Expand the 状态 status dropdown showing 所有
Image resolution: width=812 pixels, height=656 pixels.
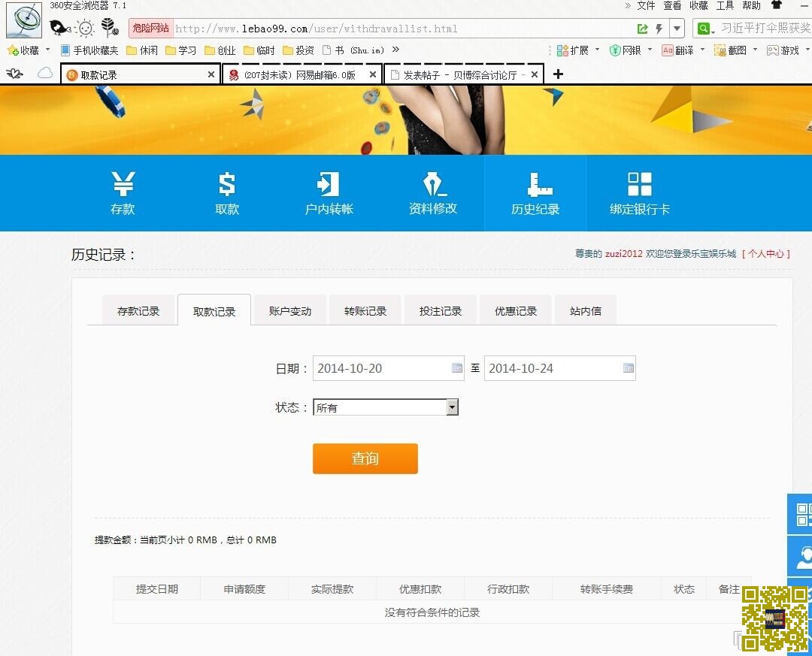(x=452, y=407)
